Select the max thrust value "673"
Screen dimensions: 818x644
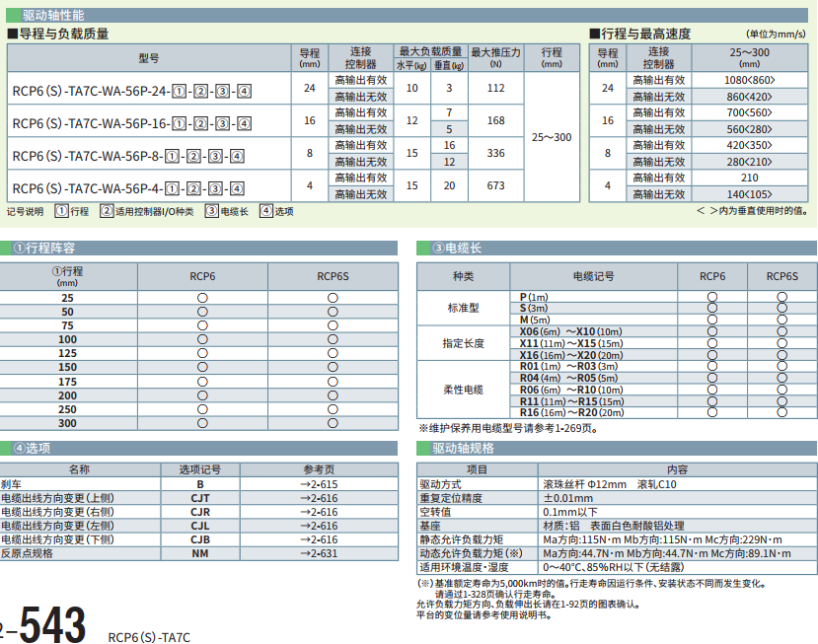(x=495, y=185)
